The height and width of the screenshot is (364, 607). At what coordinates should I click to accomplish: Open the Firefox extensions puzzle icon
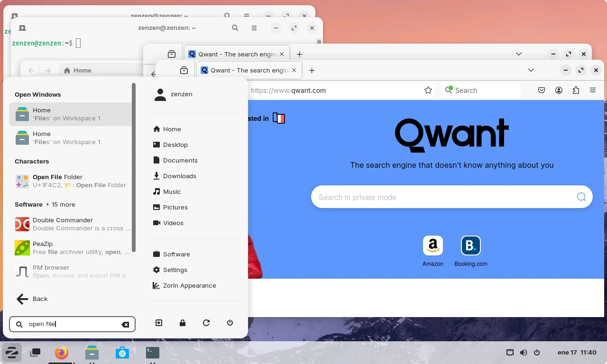[x=576, y=90]
